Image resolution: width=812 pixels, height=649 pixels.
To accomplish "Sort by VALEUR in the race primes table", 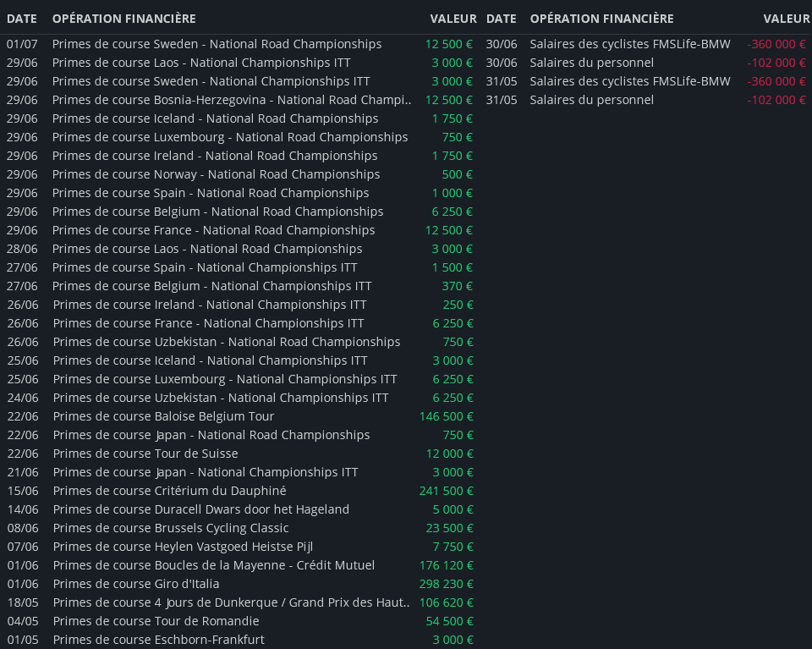I will tap(453, 19).
